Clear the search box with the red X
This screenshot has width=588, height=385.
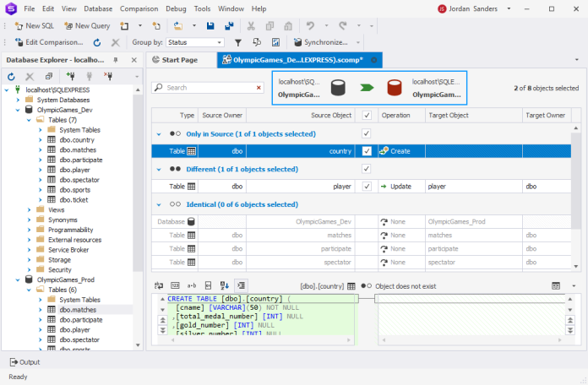pyautogui.click(x=259, y=88)
